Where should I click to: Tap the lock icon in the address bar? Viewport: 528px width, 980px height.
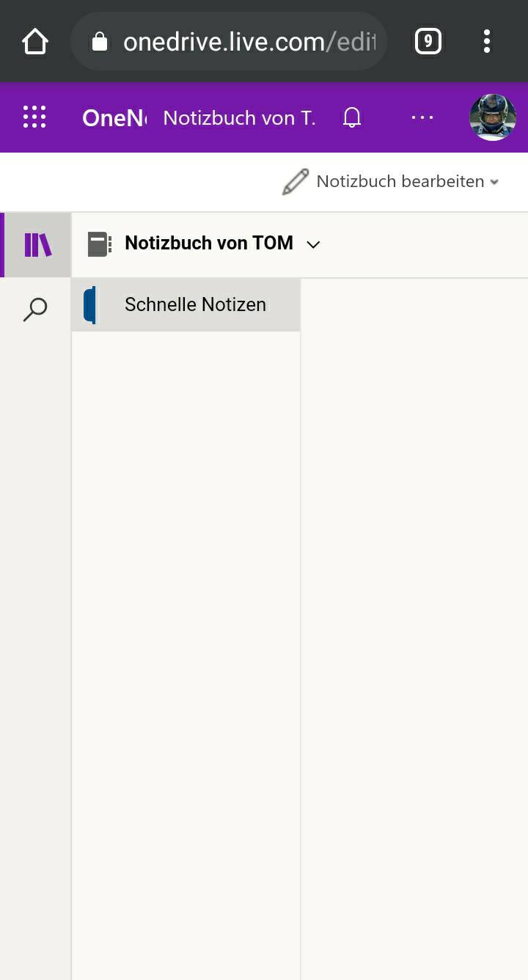(x=100, y=43)
